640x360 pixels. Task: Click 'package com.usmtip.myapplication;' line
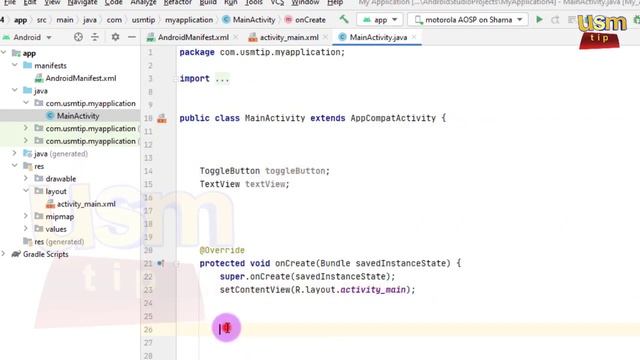[x=262, y=52]
